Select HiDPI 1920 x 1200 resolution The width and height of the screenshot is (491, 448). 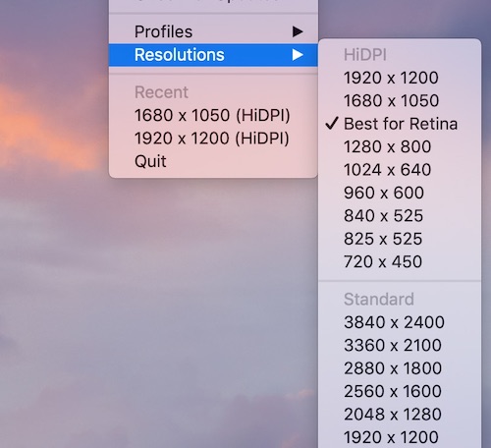[x=400, y=78]
